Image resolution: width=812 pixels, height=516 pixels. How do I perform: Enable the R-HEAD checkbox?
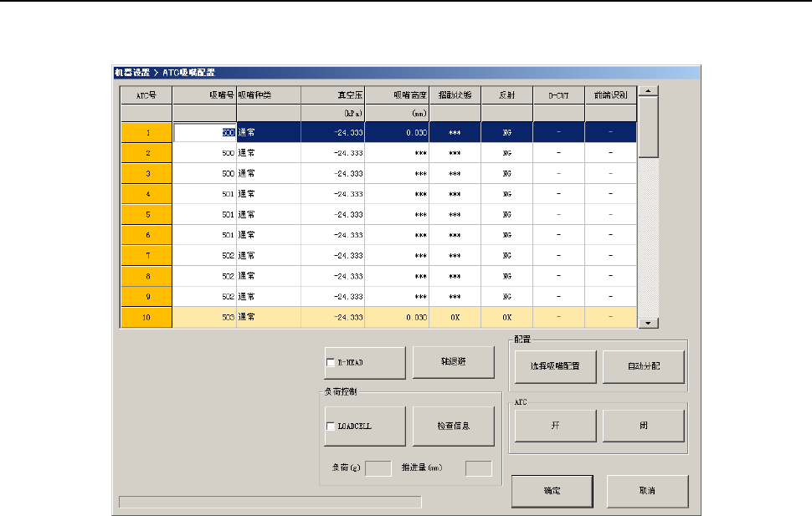[x=330, y=362]
